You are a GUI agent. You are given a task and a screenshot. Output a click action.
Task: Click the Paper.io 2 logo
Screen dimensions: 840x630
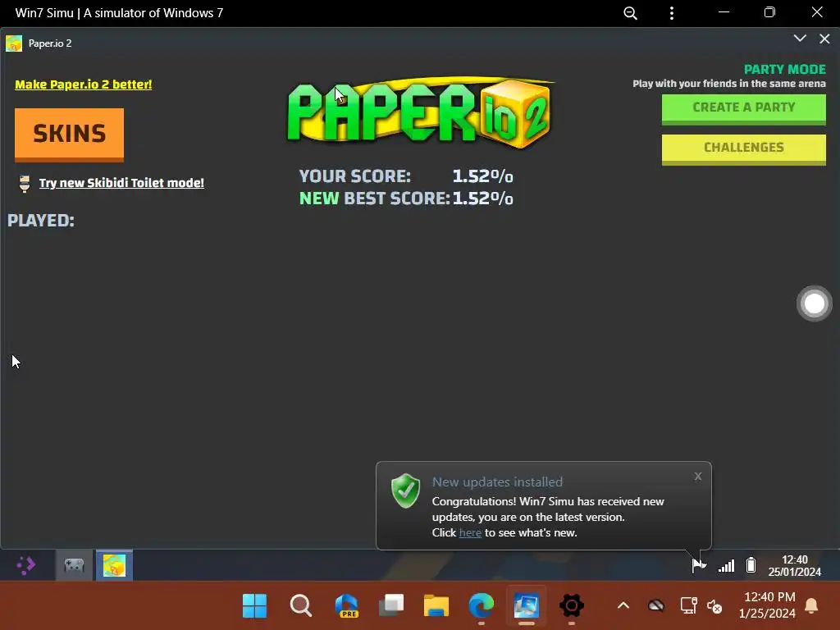[x=421, y=112]
